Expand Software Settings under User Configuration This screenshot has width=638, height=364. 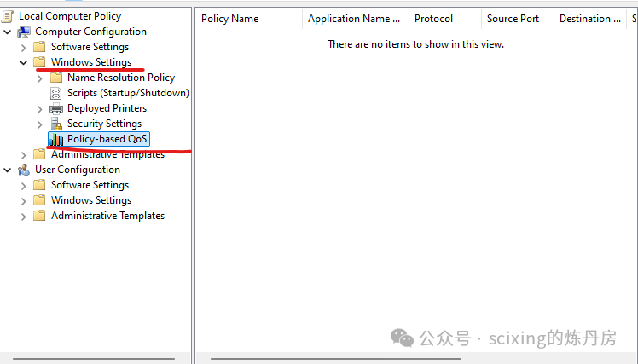pyautogui.click(x=24, y=186)
